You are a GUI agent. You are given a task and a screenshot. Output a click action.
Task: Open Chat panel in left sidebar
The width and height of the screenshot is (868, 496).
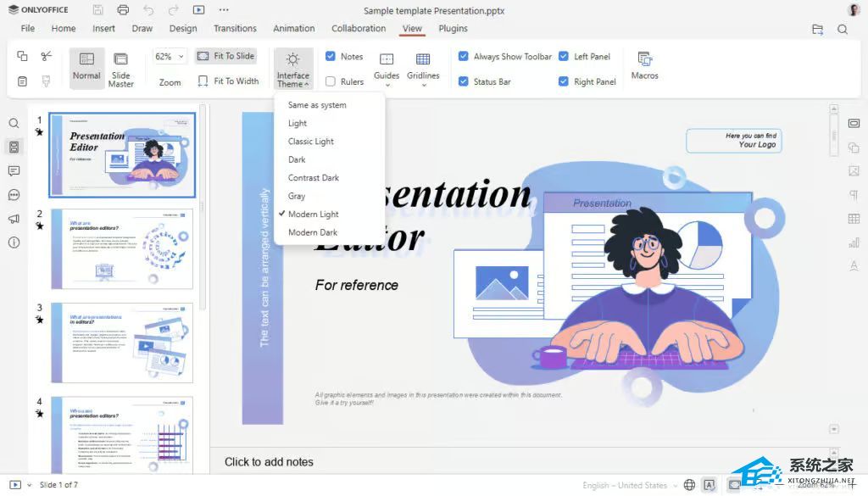14,195
